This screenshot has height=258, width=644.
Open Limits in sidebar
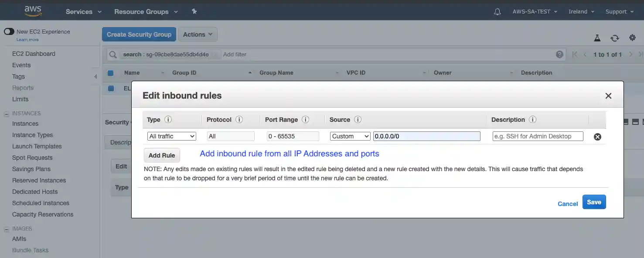pos(20,99)
